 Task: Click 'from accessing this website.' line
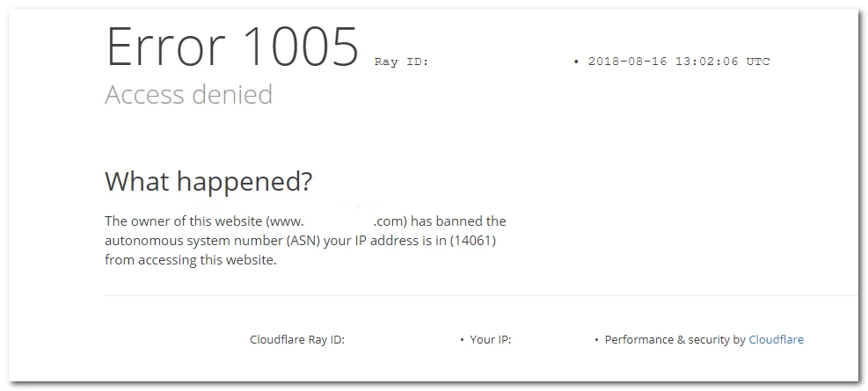click(191, 259)
